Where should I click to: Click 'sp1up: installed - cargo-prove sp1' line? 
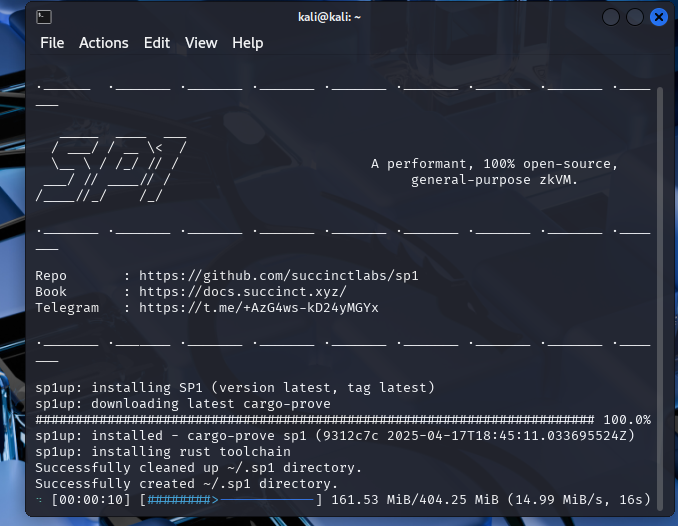coord(335,436)
